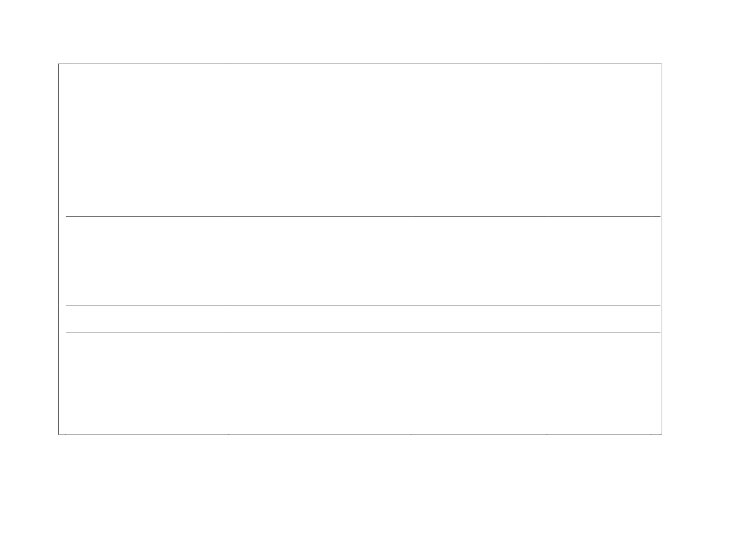Click the first-column cell in the thin row
Image resolution: width=756 pixels, height=535 pixels.
(147, 319)
